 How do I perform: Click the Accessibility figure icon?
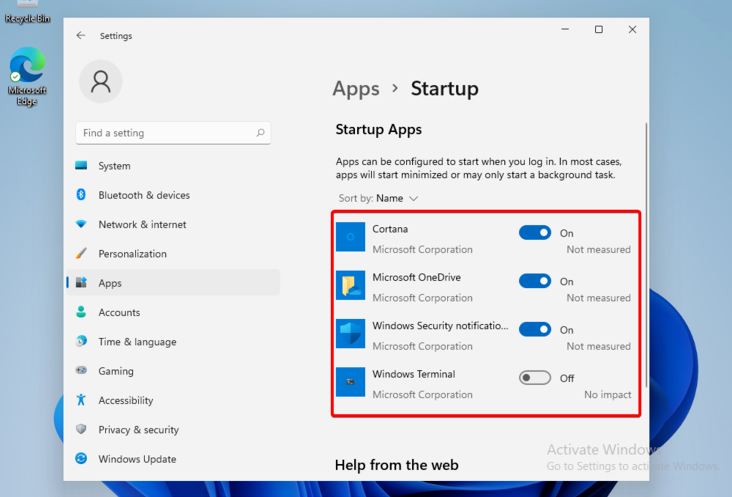(81, 400)
